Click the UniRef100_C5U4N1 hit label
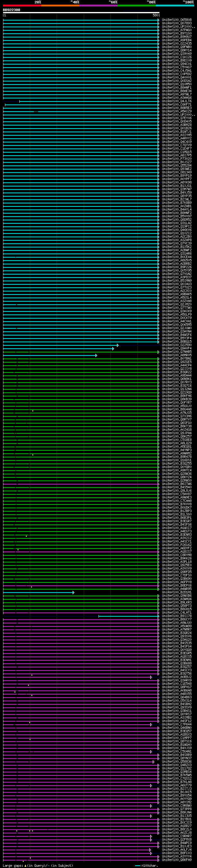 177,751
